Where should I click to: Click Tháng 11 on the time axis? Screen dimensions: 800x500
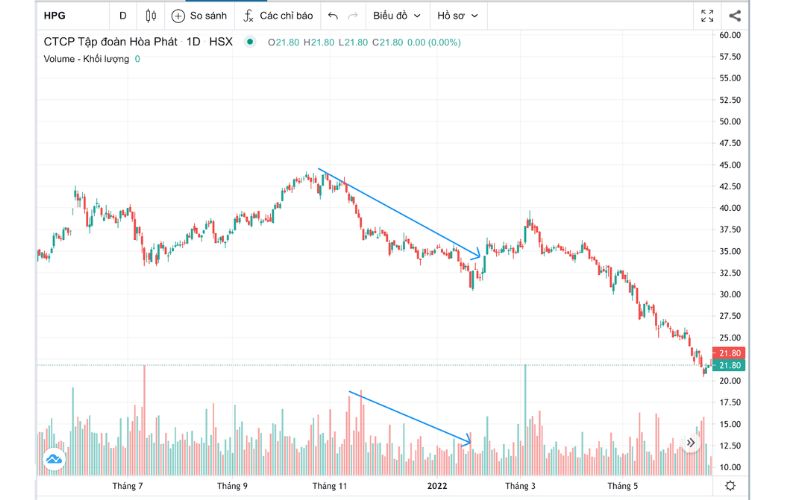(x=328, y=486)
